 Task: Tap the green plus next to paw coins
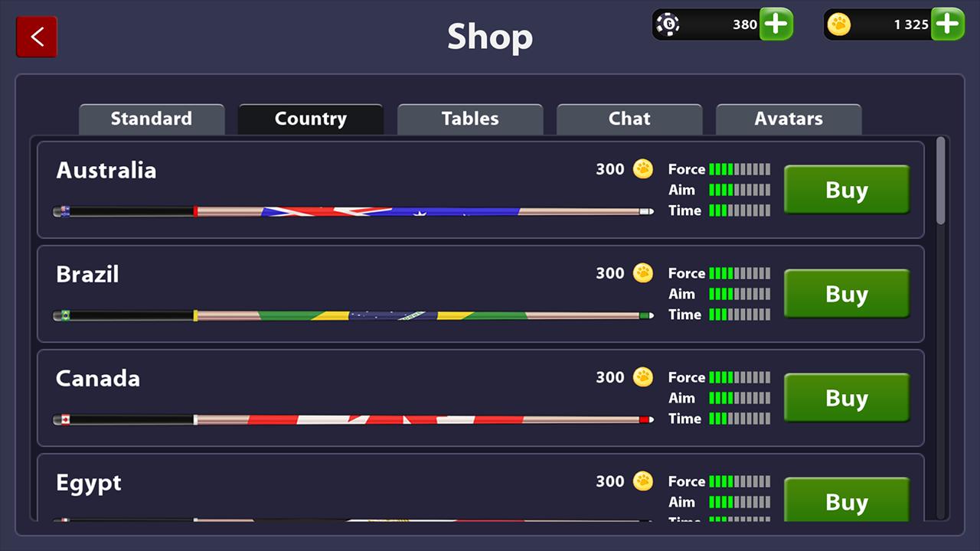coord(947,24)
